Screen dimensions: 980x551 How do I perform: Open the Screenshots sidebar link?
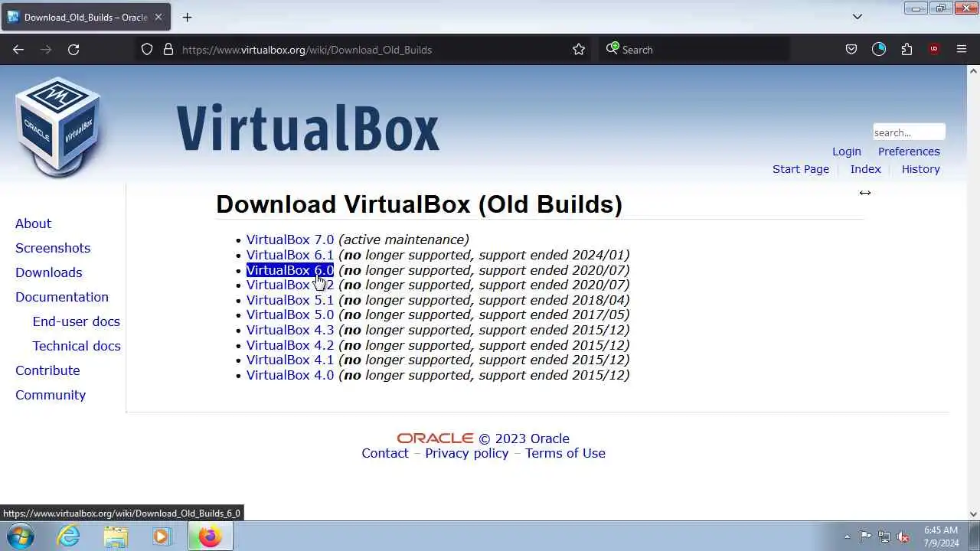click(x=53, y=248)
